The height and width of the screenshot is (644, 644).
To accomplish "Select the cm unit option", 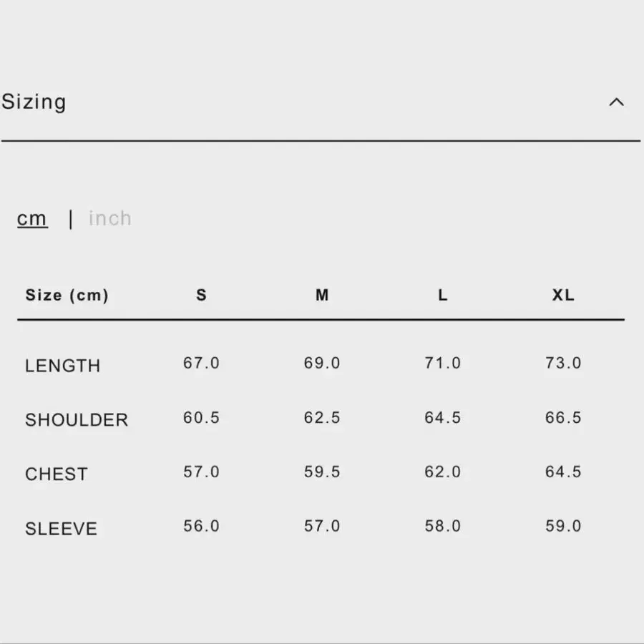I will [x=32, y=218].
